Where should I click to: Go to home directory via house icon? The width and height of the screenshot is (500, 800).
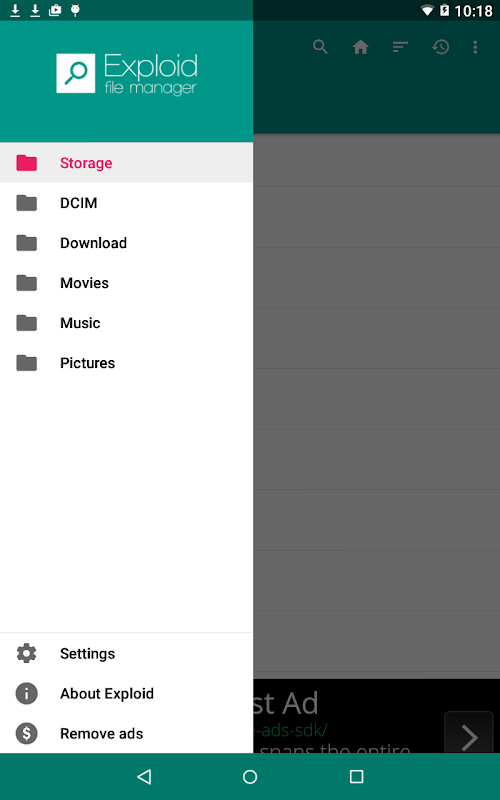pos(360,47)
